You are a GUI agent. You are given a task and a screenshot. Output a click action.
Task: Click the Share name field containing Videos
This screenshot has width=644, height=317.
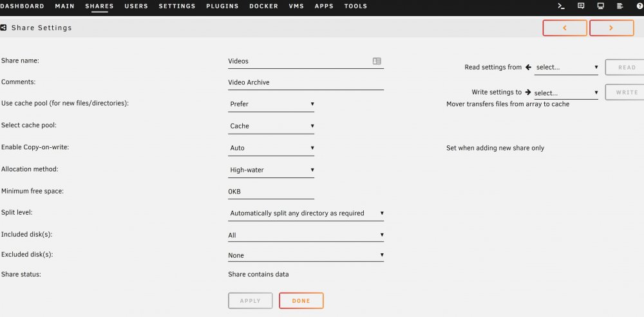tap(306, 61)
